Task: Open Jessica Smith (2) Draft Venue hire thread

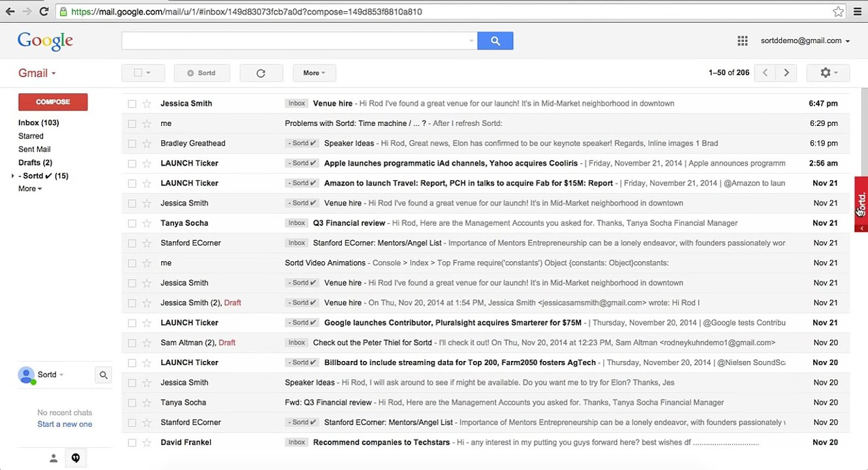Action: click(x=486, y=302)
